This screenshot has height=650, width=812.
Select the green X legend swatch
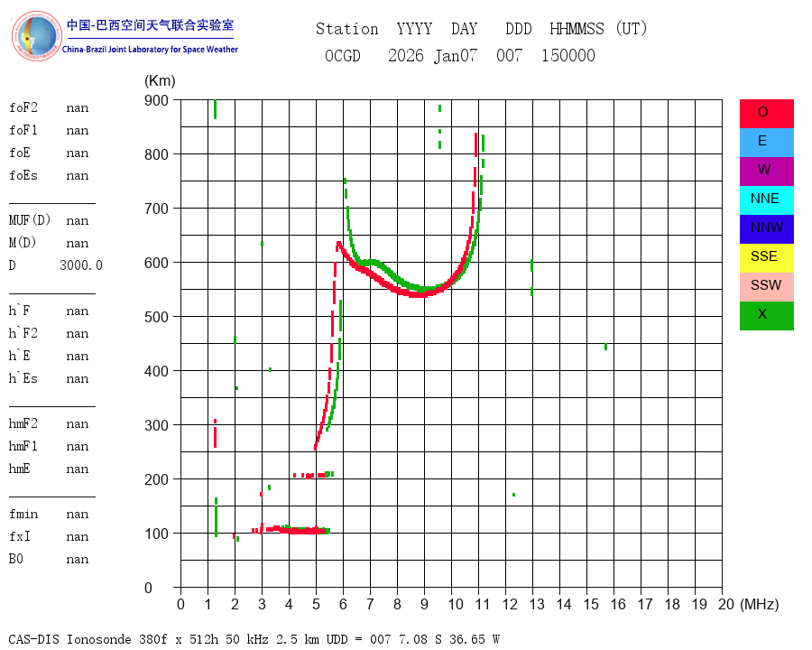click(766, 316)
